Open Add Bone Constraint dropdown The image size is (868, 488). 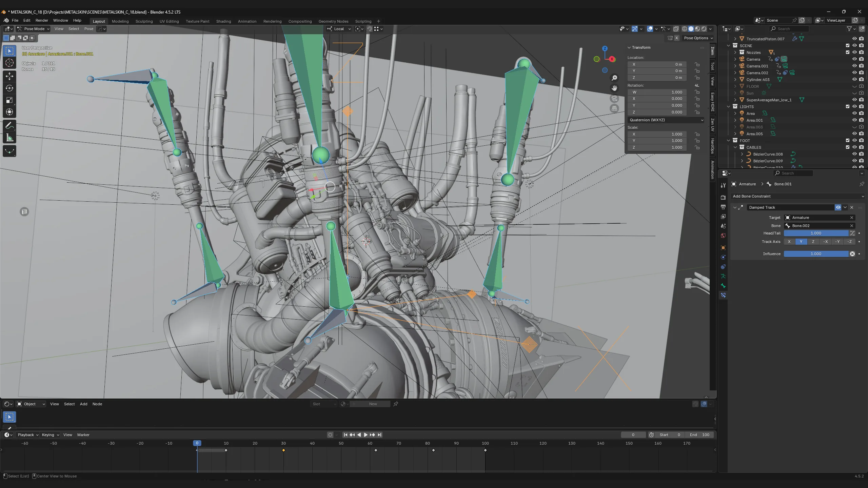click(x=798, y=196)
